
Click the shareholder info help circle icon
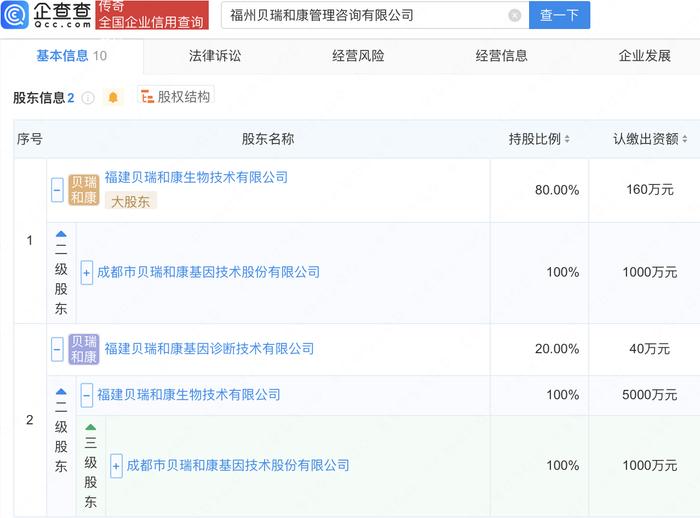coord(88,98)
